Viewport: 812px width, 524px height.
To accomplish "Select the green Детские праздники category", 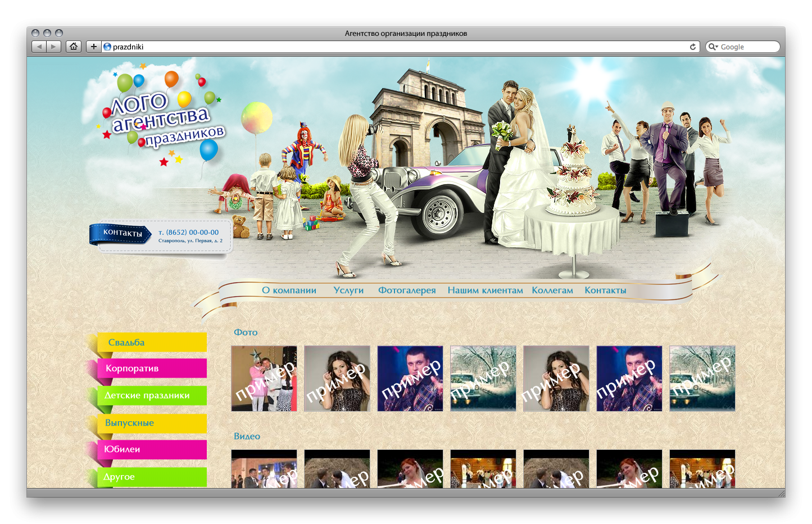I will tap(152, 395).
